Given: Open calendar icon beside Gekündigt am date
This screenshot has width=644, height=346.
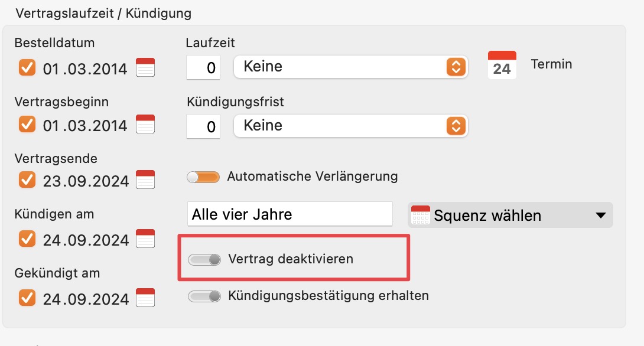Looking at the screenshot, I should [x=145, y=298].
